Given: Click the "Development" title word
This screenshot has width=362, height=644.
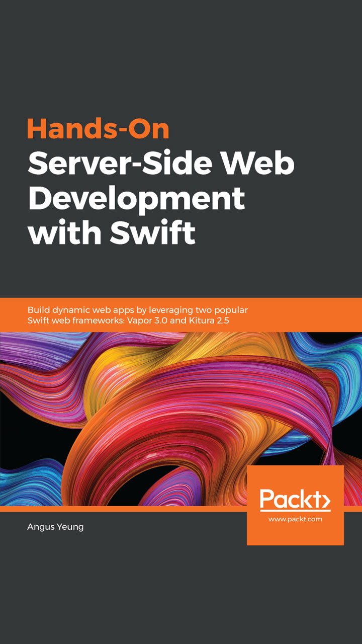Looking at the screenshot, I should [136, 200].
